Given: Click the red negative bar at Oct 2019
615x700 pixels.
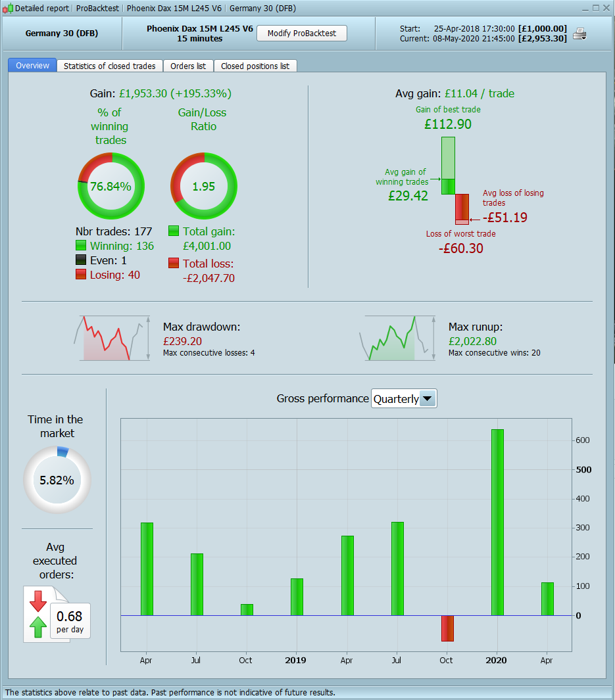Looking at the screenshot, I should point(447,628).
